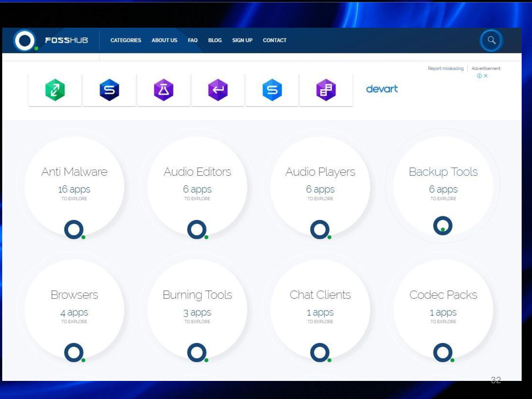The width and height of the screenshot is (532, 399).
Task: Click the Advertisement label text
Action: pos(486,68)
